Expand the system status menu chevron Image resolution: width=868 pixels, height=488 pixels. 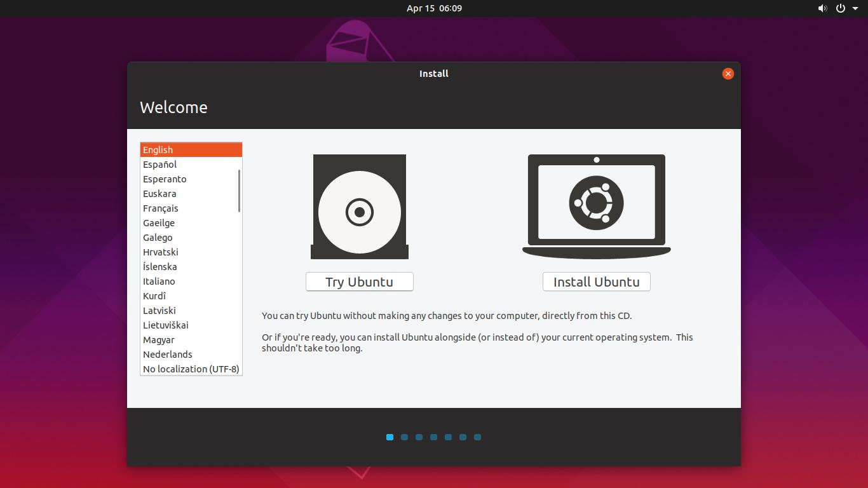(x=855, y=8)
